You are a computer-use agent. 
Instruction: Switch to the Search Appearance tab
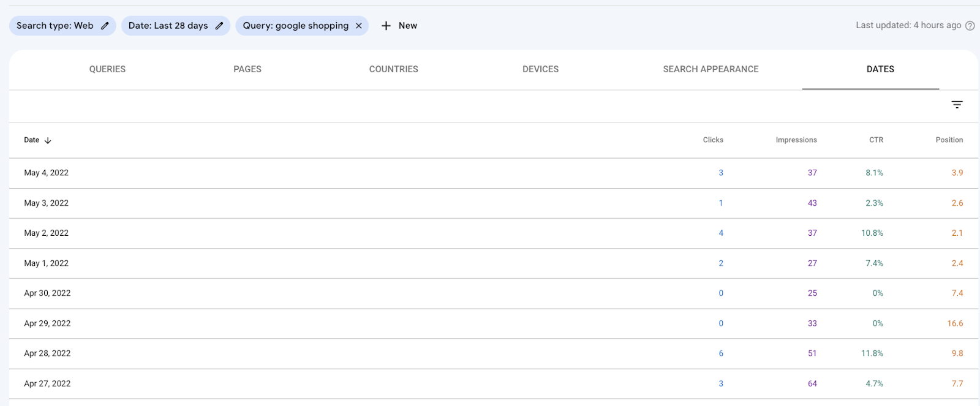[710, 69]
